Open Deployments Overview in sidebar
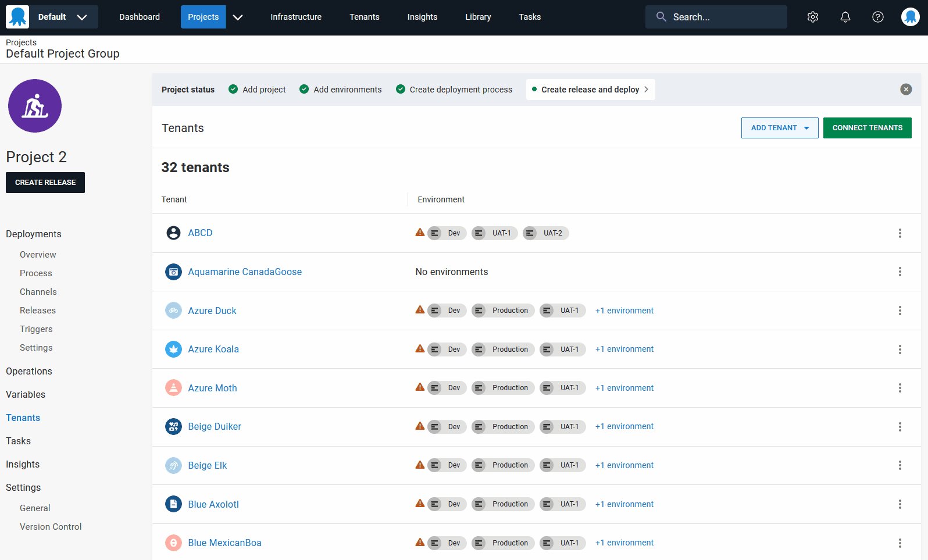Screen dimensions: 928x560 38,255
